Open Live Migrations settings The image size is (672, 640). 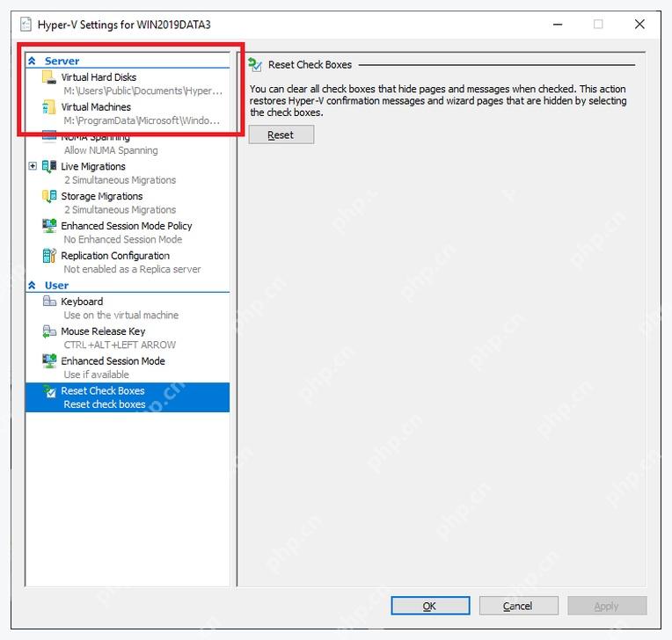click(x=93, y=166)
